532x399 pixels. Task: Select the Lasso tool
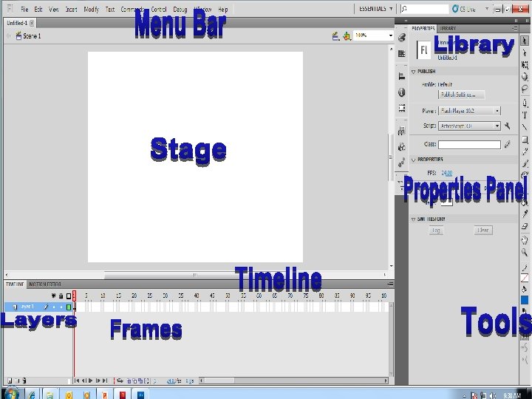[x=525, y=89]
